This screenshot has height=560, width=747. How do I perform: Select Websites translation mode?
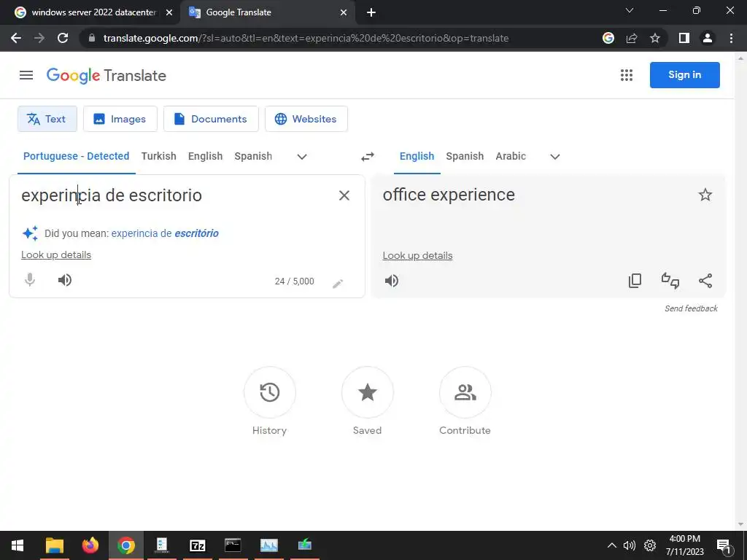(x=306, y=119)
